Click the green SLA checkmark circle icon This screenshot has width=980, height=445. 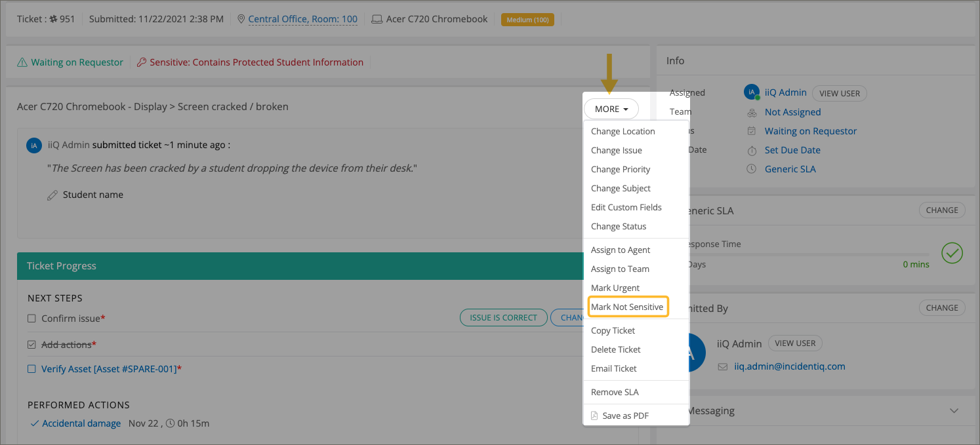[952, 253]
